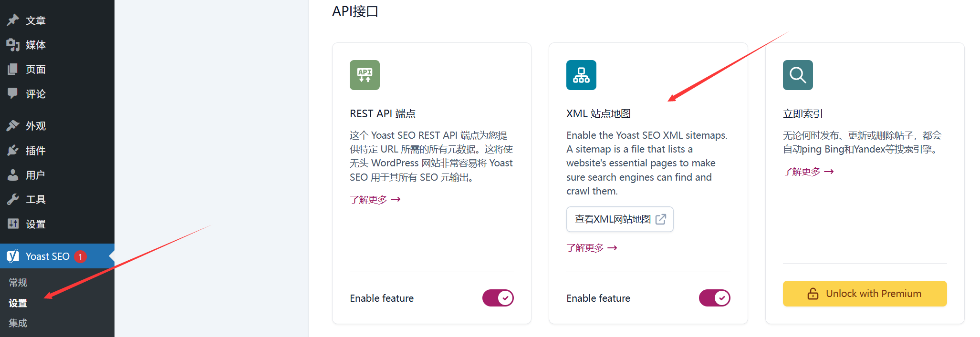Click 了解更多 on the REST API card
The image size is (980, 337).
click(375, 199)
